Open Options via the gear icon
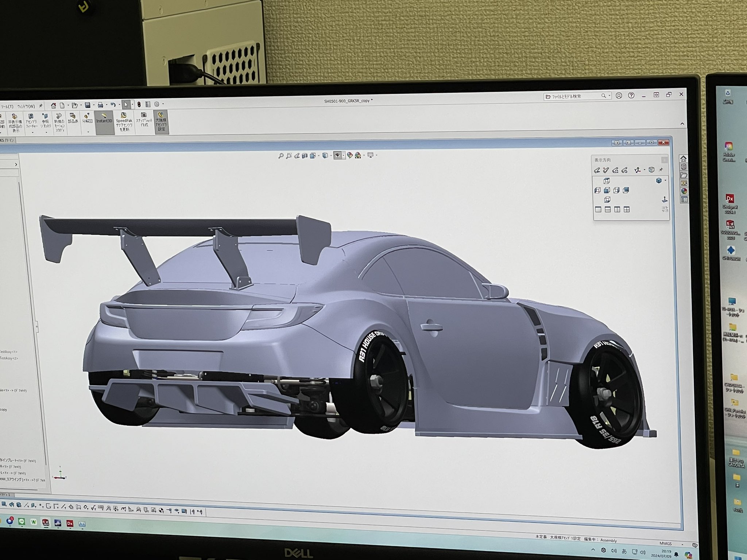The width and height of the screenshot is (747, 560). click(157, 104)
